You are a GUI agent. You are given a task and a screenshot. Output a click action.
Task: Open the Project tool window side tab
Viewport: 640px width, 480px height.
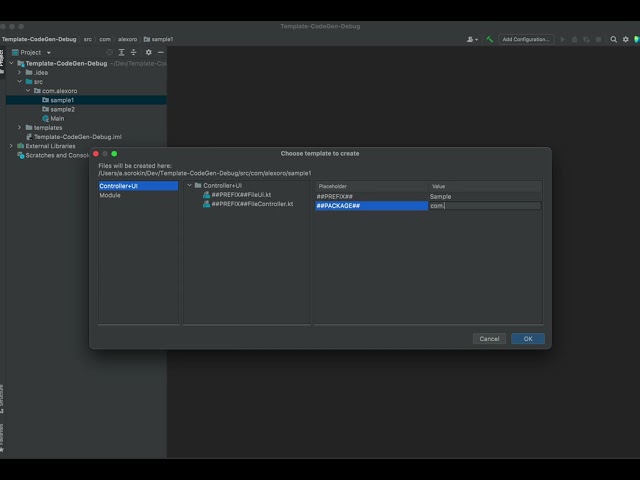[2, 61]
